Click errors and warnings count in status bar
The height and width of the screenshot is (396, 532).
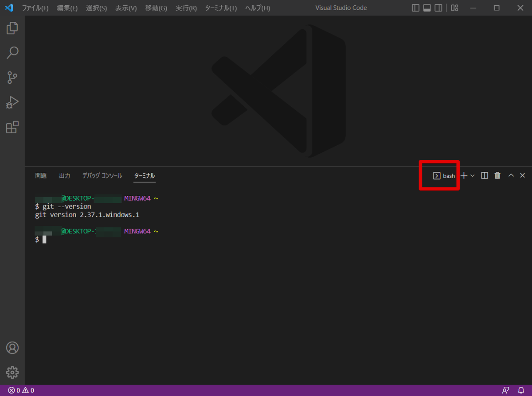21,390
